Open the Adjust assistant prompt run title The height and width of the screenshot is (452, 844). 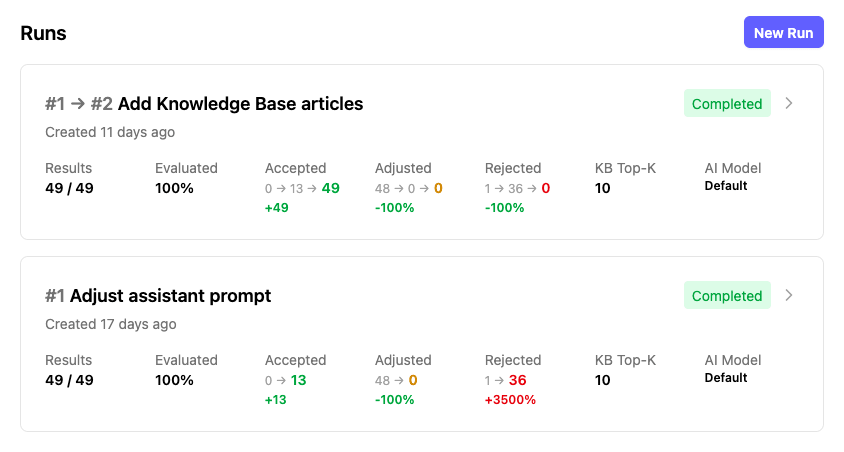point(170,296)
